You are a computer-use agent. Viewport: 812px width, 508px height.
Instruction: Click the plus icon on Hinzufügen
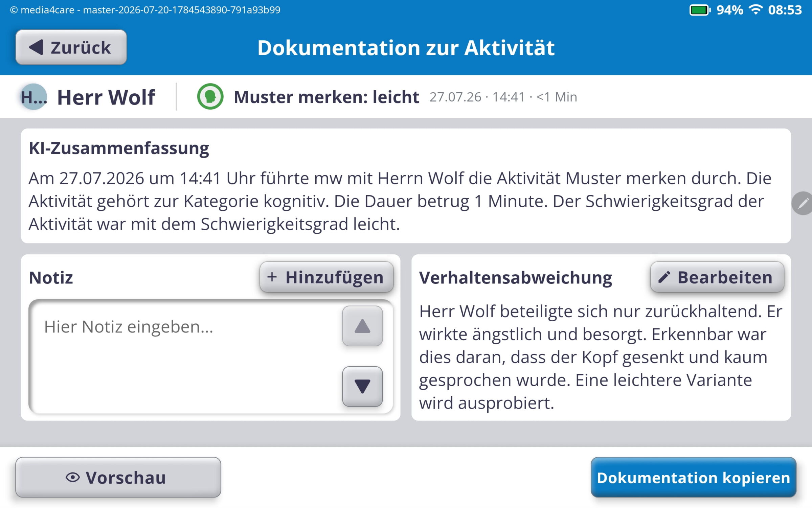point(272,277)
